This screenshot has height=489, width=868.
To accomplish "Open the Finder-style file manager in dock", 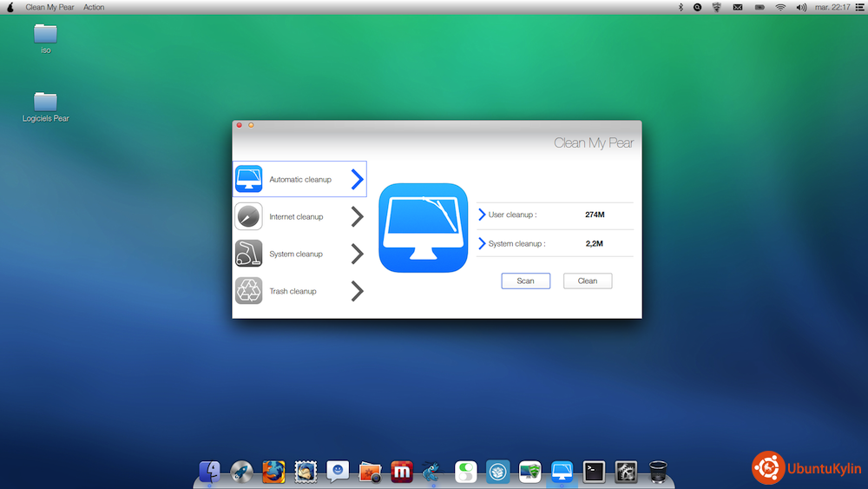I will point(209,472).
